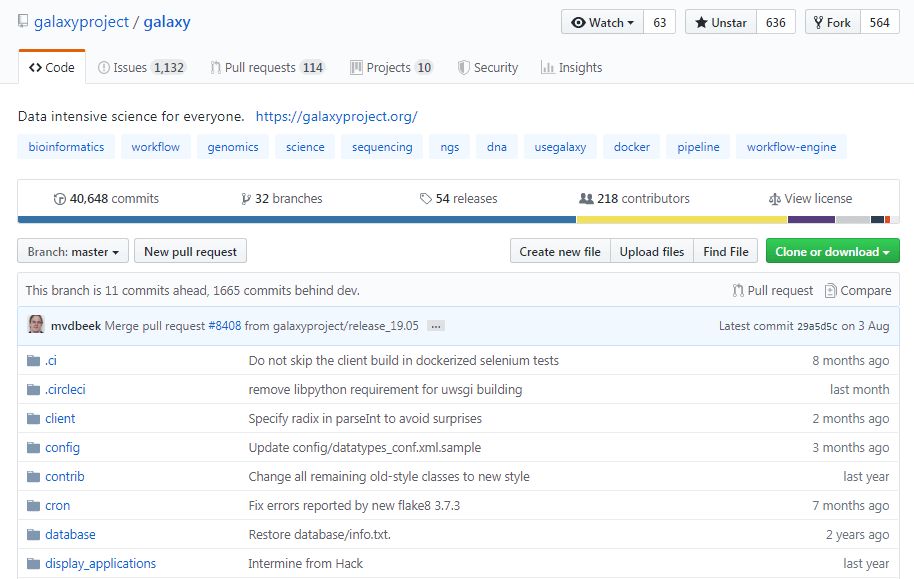914x579 pixels.
Task: Unstar the repository
Action: point(720,22)
